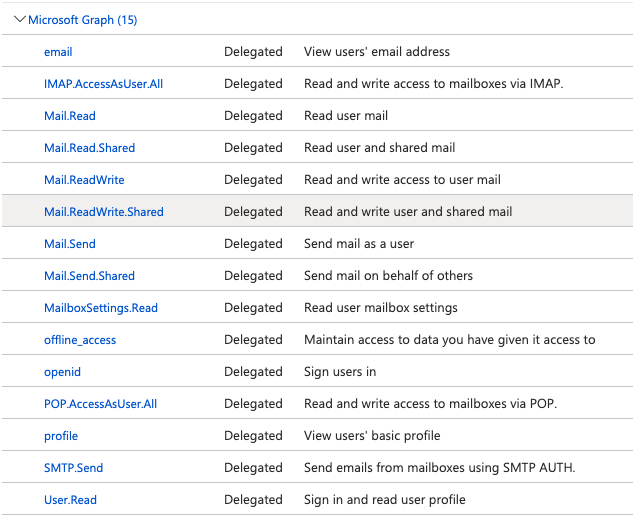This screenshot has width=633, height=518.
Task: Open the email permission link
Action: click(58, 52)
